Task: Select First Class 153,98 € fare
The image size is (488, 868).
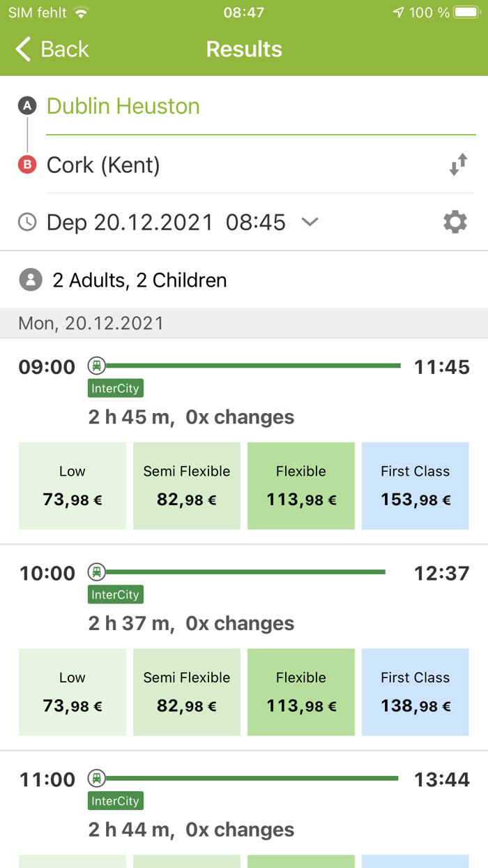Action: [x=415, y=485]
